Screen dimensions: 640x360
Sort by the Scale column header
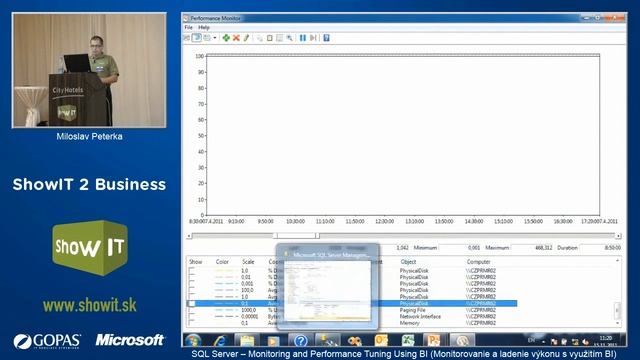pyautogui.click(x=248, y=262)
